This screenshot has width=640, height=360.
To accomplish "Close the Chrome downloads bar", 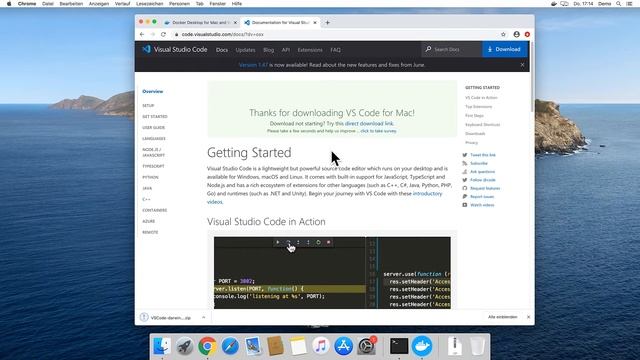I will (529, 317).
